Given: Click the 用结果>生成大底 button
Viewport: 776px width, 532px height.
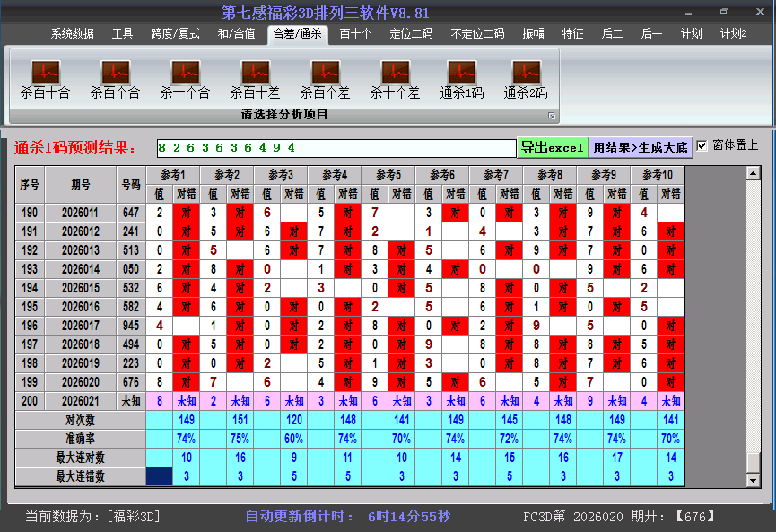Looking at the screenshot, I should tap(641, 147).
